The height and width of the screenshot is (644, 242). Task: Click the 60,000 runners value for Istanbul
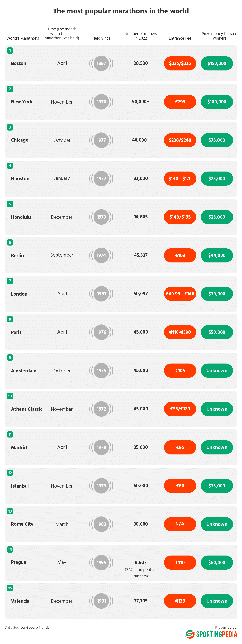tap(141, 486)
